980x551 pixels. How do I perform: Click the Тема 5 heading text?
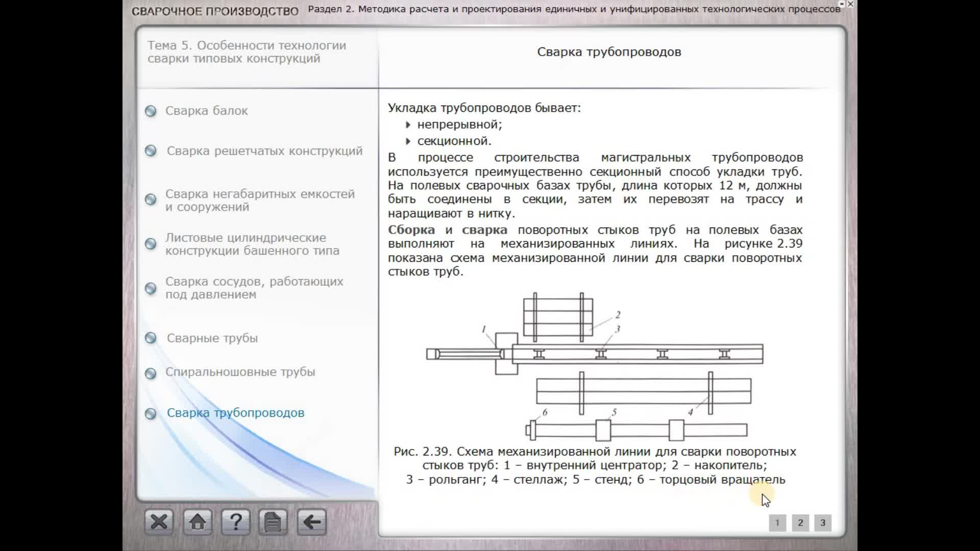tap(247, 52)
